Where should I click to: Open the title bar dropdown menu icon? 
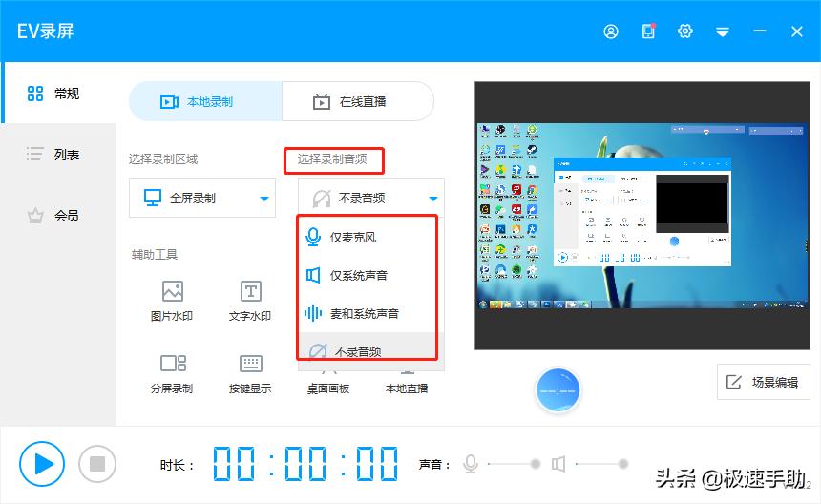(x=723, y=31)
